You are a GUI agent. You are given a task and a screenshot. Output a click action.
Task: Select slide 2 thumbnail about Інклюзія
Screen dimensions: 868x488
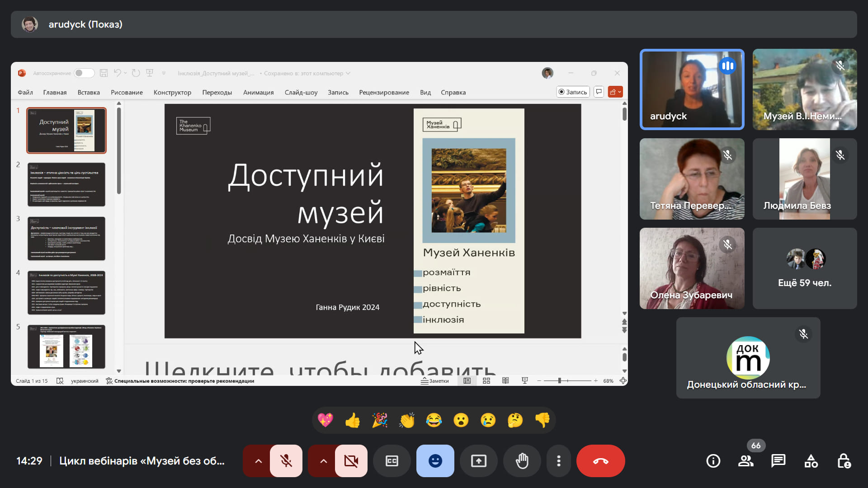tap(66, 185)
